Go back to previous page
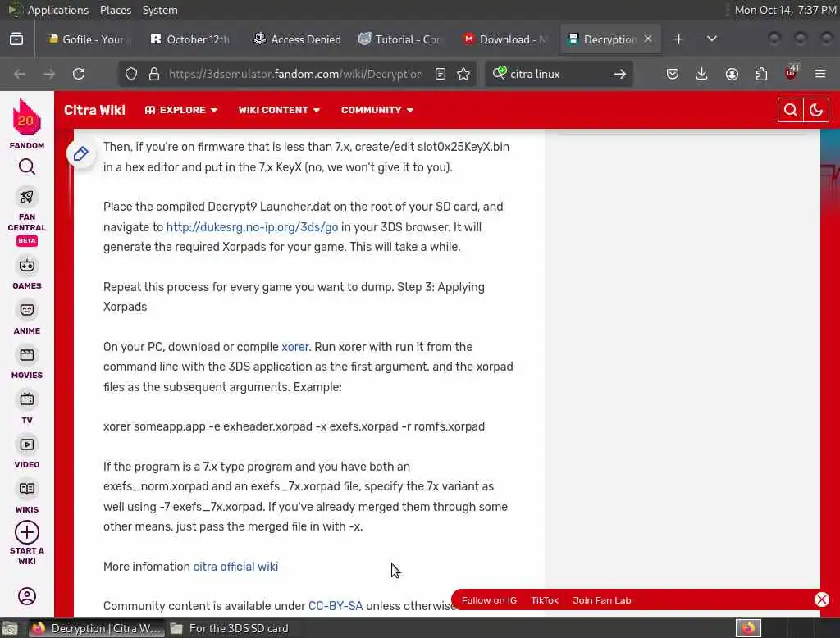The image size is (840, 638). (x=20, y=74)
